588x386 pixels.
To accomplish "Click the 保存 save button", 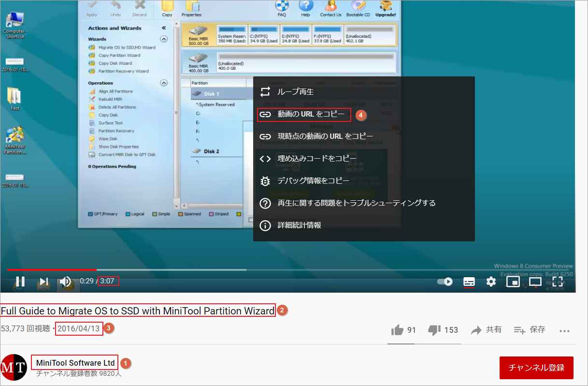I will pos(530,330).
